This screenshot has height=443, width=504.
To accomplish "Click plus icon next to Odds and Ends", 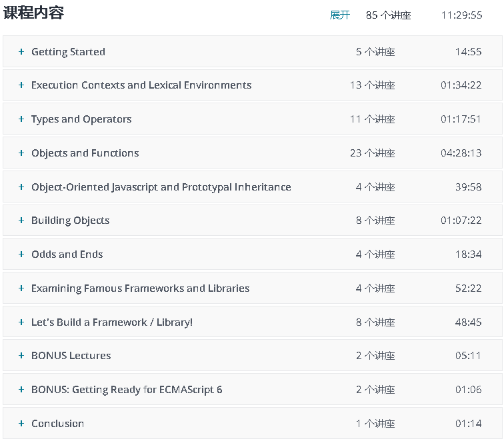I will (21, 254).
